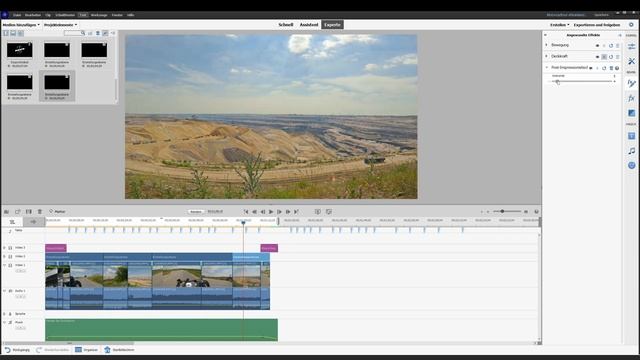Select the green music clip

coord(161,330)
